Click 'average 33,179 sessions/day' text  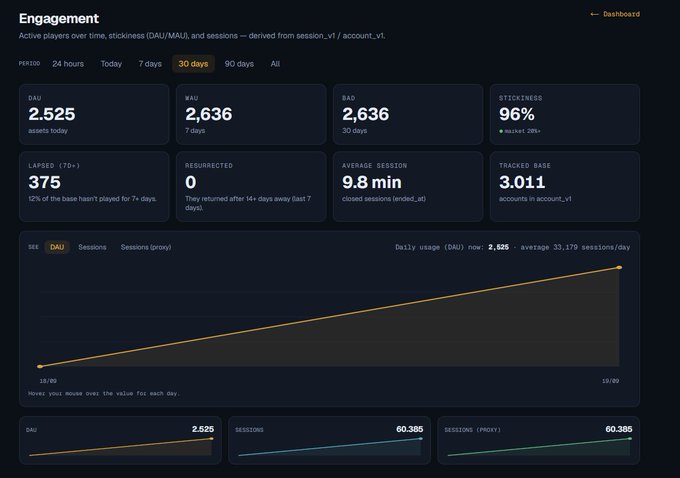[575, 247]
